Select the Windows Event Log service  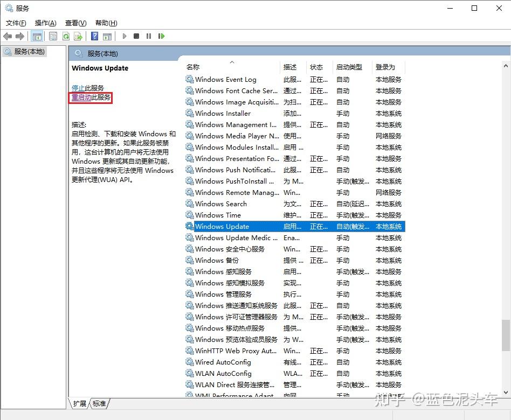point(295,80)
